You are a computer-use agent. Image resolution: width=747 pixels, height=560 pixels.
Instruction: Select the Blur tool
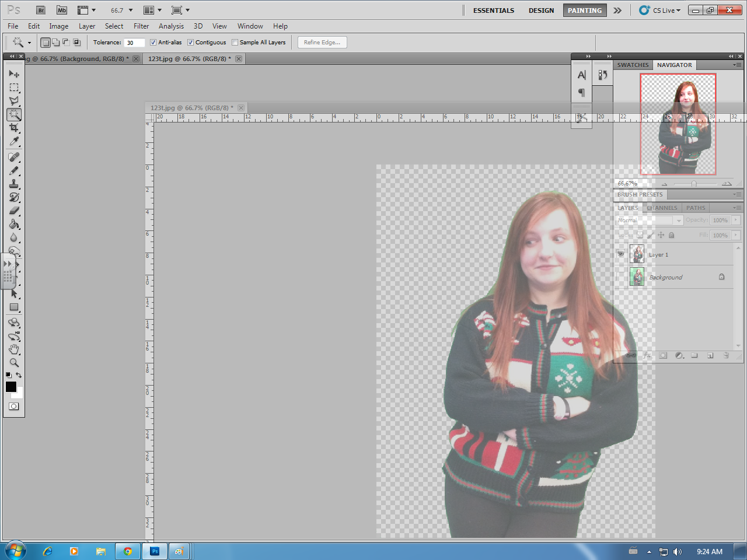(14, 237)
